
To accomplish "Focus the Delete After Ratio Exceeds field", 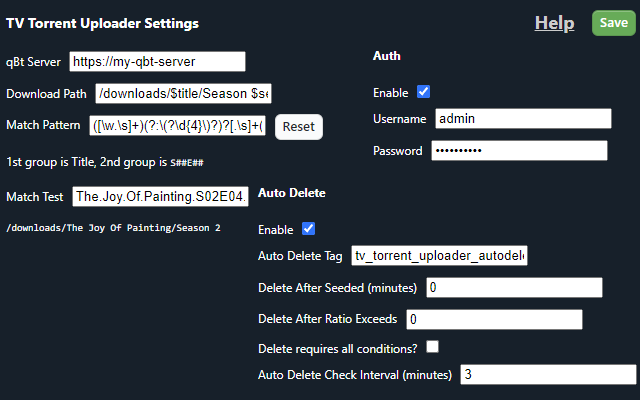I will point(494,320).
